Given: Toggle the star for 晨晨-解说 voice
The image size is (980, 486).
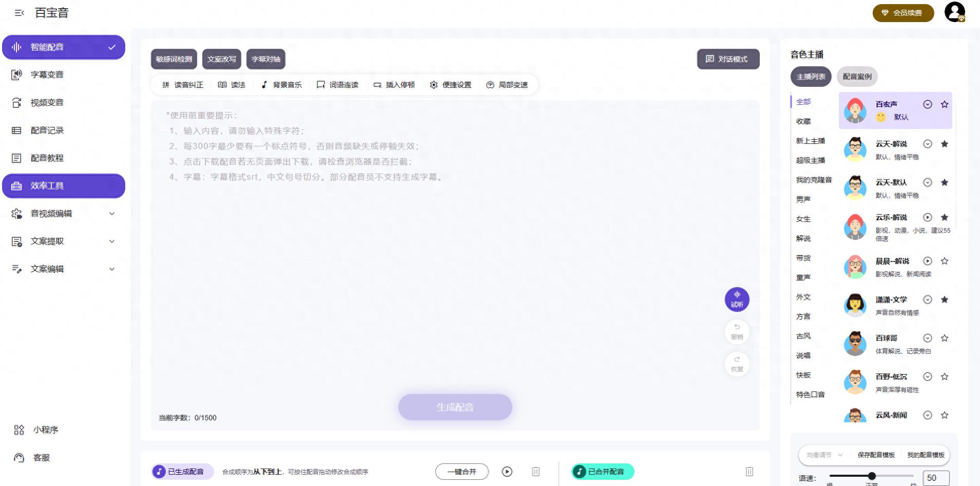Looking at the screenshot, I should tap(944, 261).
